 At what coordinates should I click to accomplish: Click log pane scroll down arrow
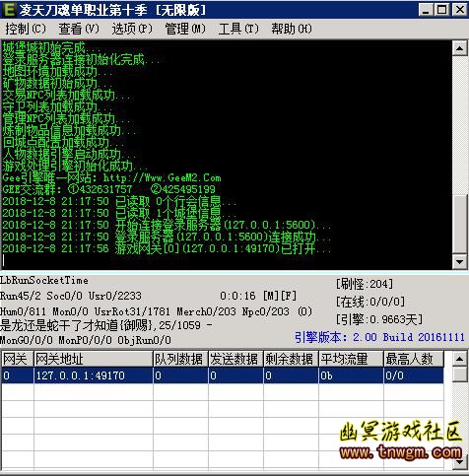[459, 261]
